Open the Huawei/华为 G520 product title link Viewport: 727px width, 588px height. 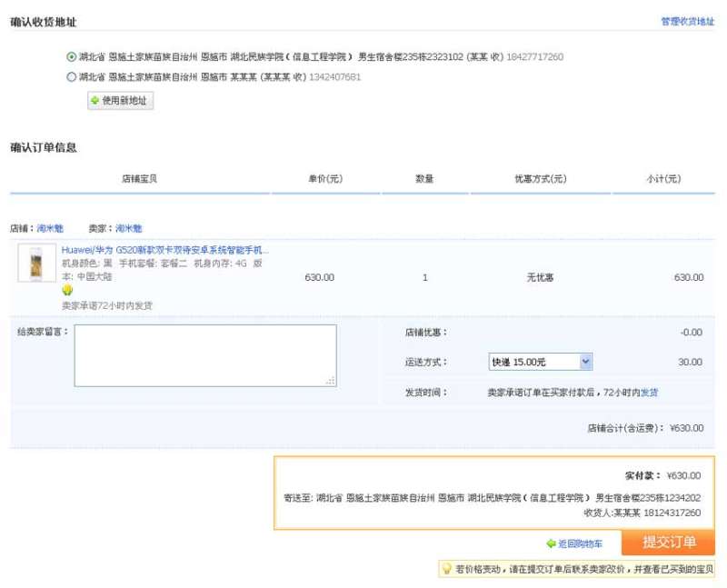click(x=165, y=250)
